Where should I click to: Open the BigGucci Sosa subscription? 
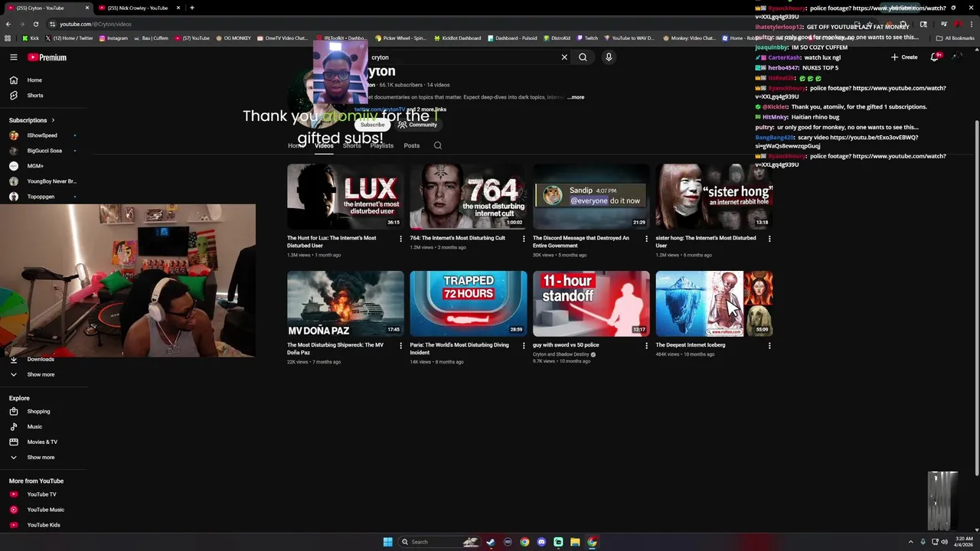pyautogui.click(x=44, y=151)
